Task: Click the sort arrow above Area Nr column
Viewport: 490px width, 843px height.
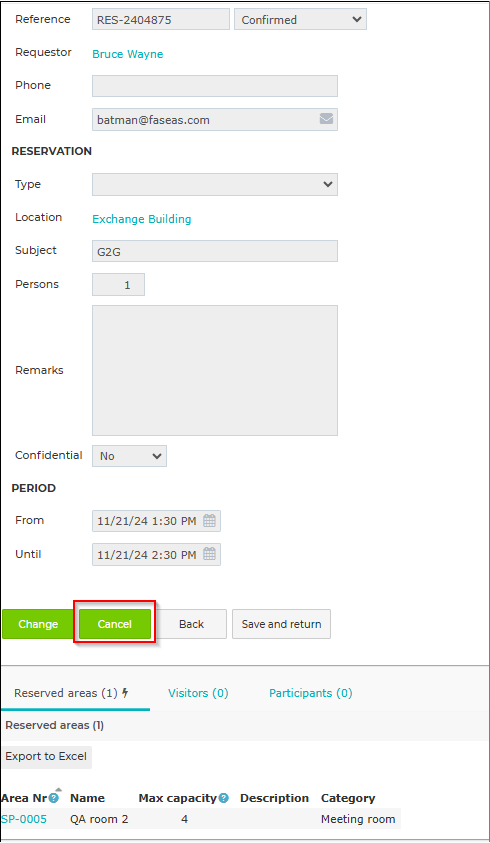Action: coord(59,789)
